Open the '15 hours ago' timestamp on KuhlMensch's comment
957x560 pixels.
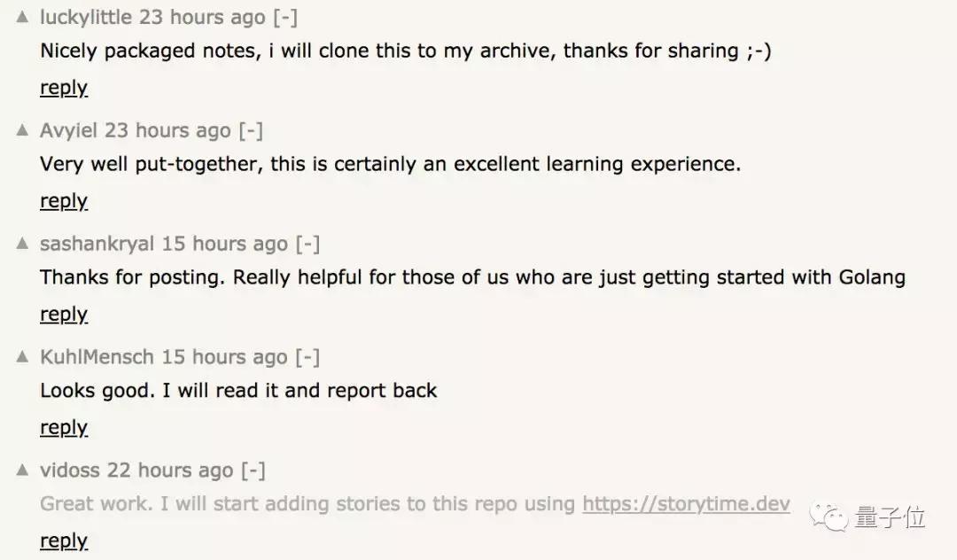(224, 358)
